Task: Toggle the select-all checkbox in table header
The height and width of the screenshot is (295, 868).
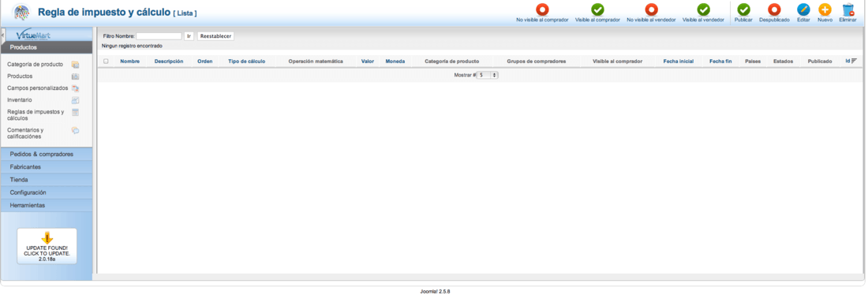Action: point(106,62)
